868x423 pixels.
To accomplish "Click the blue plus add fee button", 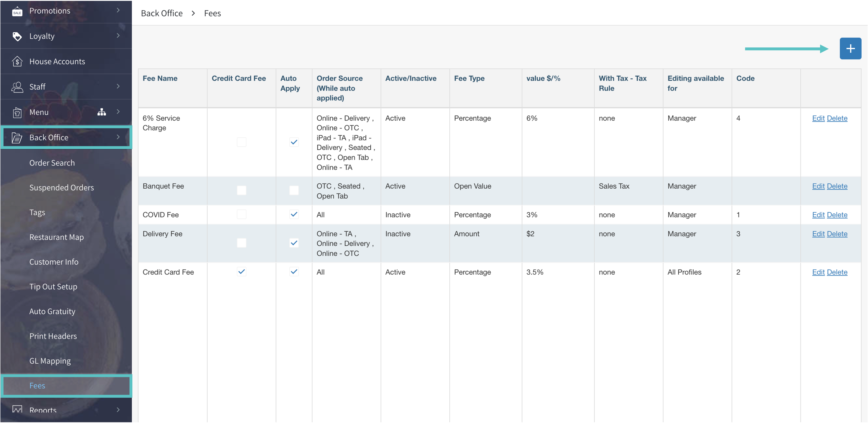I will (x=850, y=49).
